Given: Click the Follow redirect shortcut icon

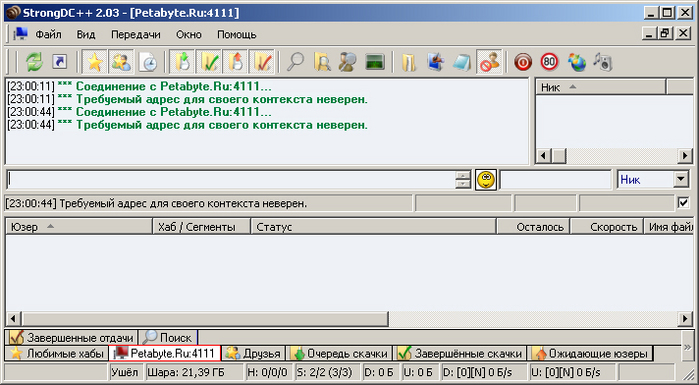Looking at the screenshot, I should tap(59, 62).
